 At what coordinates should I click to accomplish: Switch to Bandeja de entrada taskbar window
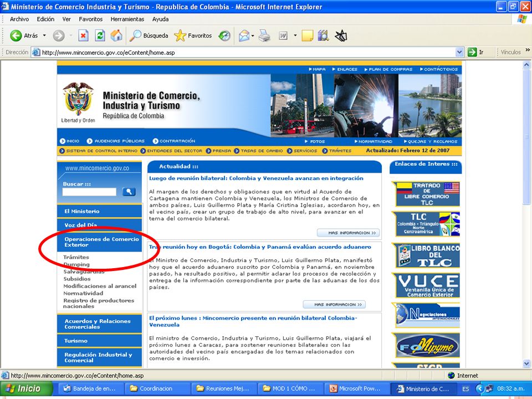(x=90, y=388)
